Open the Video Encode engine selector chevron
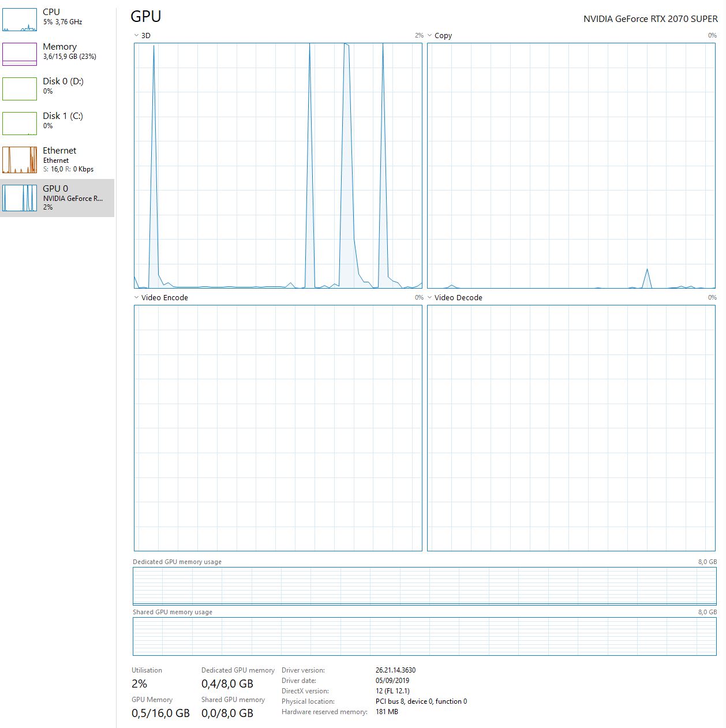The width and height of the screenshot is (726, 728). pos(136,297)
